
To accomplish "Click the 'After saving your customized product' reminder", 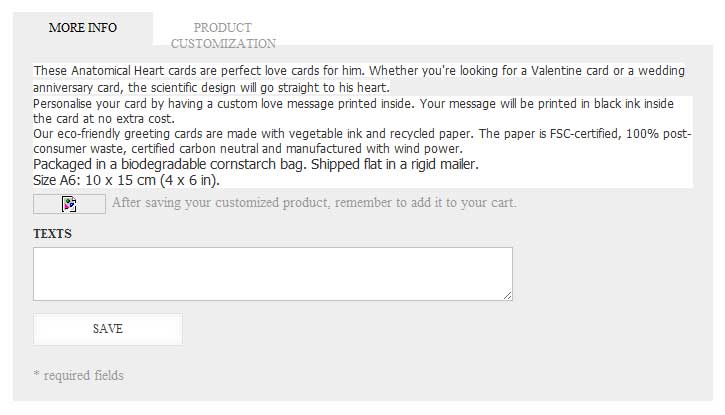I will (x=314, y=203).
